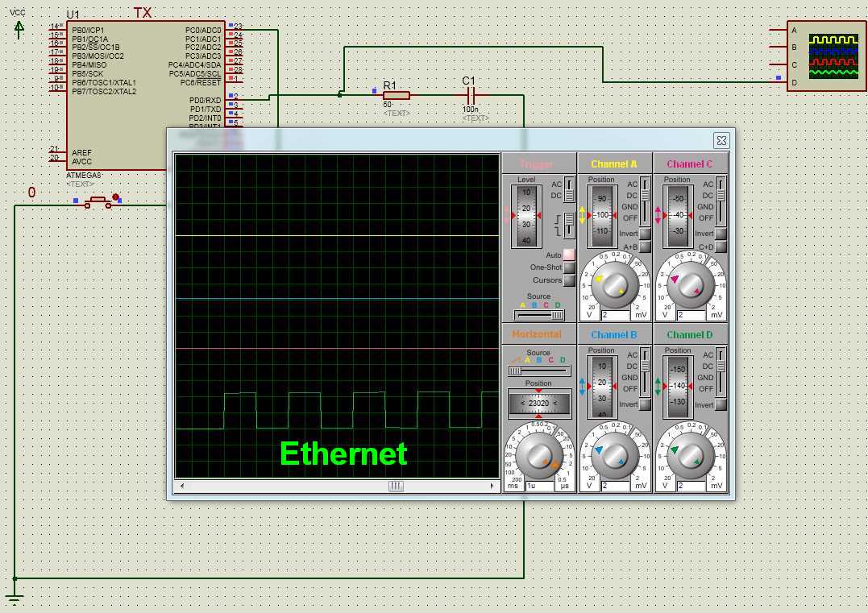Click Channel D voltage scale input field
Image resolution: width=868 pixels, height=613 pixels.
[x=691, y=486]
